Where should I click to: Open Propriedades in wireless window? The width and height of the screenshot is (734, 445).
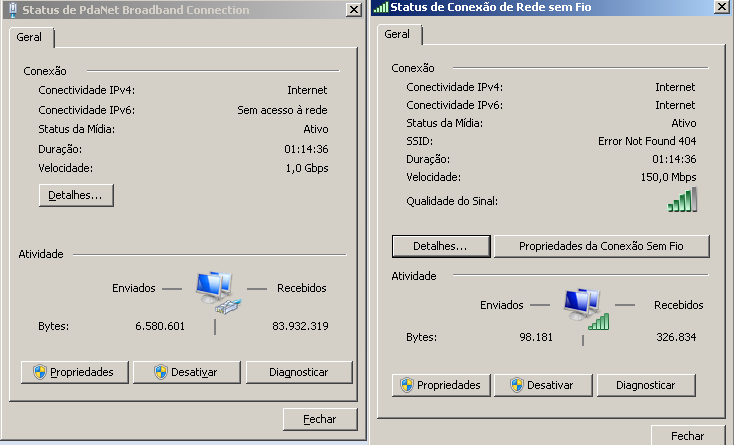click(441, 385)
